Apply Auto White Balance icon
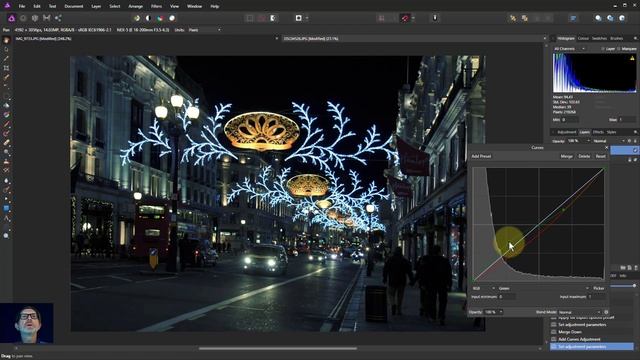Image resolution: width=640 pixels, height=360 pixels. pyautogui.click(x=172, y=18)
